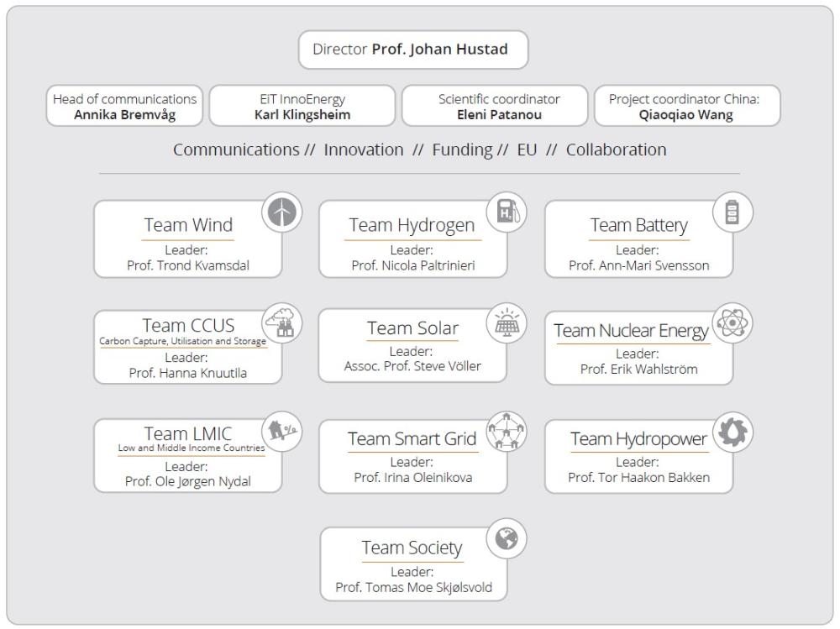Select the Team Battery title
The image size is (840, 629).
click(638, 225)
